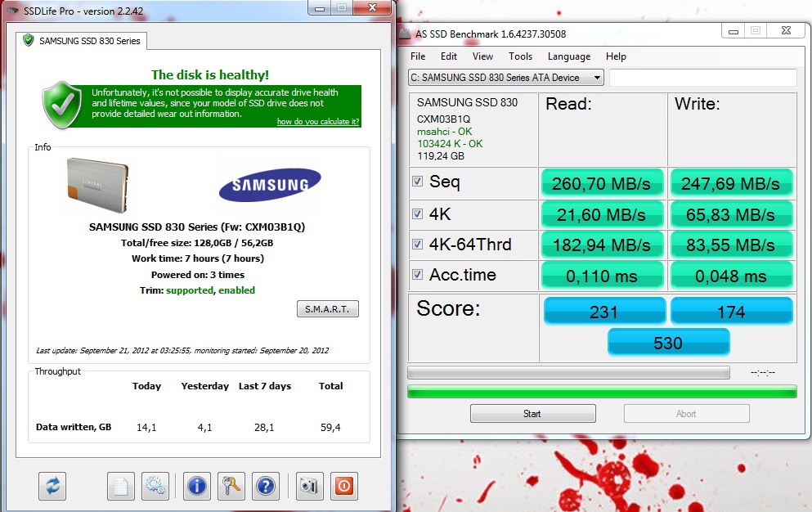
Task: Click the SSD drive picture in Info
Action: (97, 185)
